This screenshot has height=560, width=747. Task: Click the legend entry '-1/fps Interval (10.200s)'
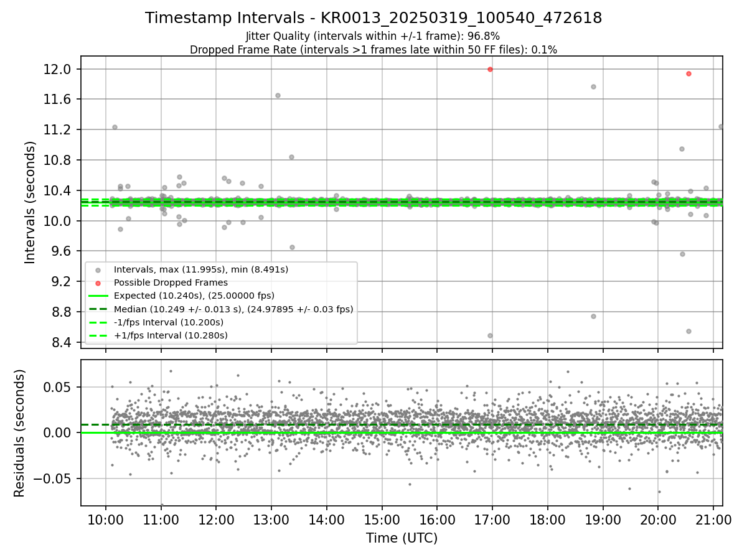coord(169,322)
